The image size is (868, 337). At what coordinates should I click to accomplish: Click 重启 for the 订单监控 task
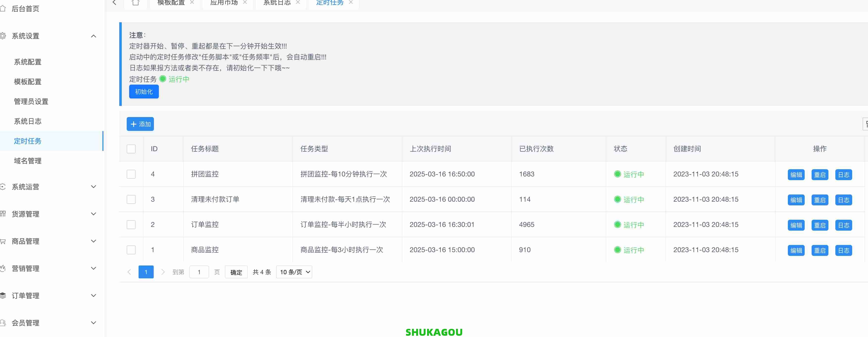820,225
